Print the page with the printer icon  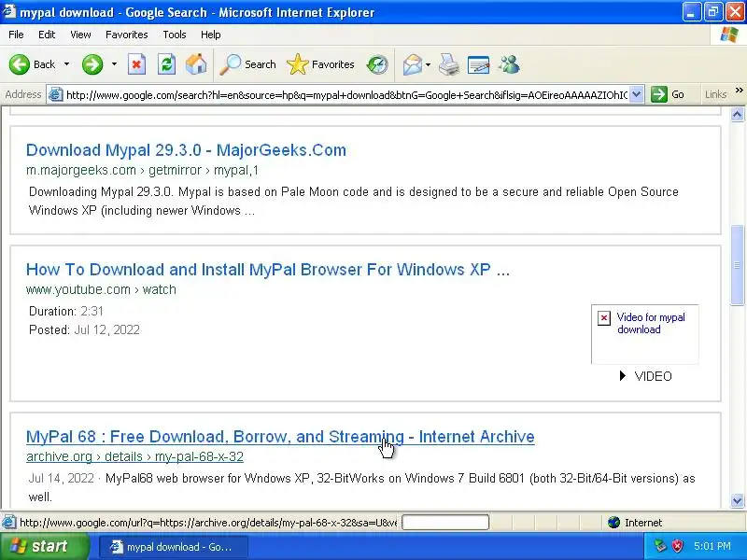click(449, 64)
